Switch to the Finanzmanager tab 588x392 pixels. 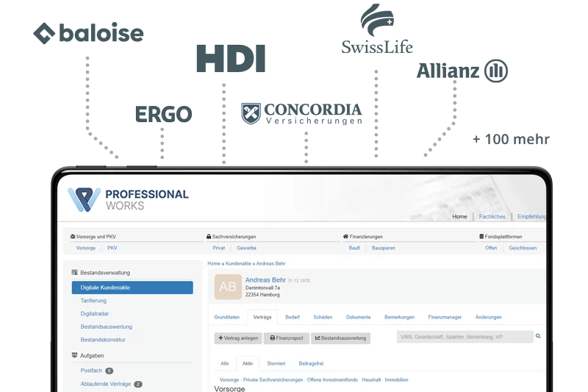tap(445, 318)
